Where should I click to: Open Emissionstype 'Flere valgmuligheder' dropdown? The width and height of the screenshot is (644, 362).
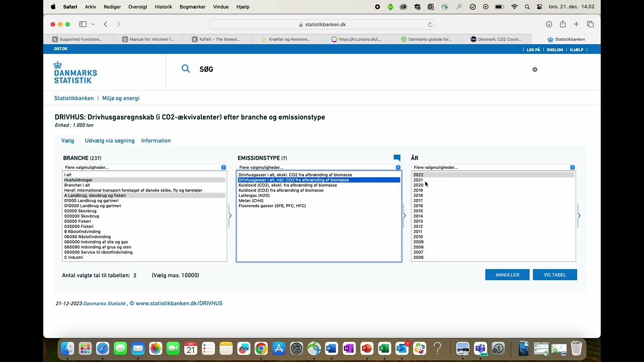pyautogui.click(x=319, y=167)
